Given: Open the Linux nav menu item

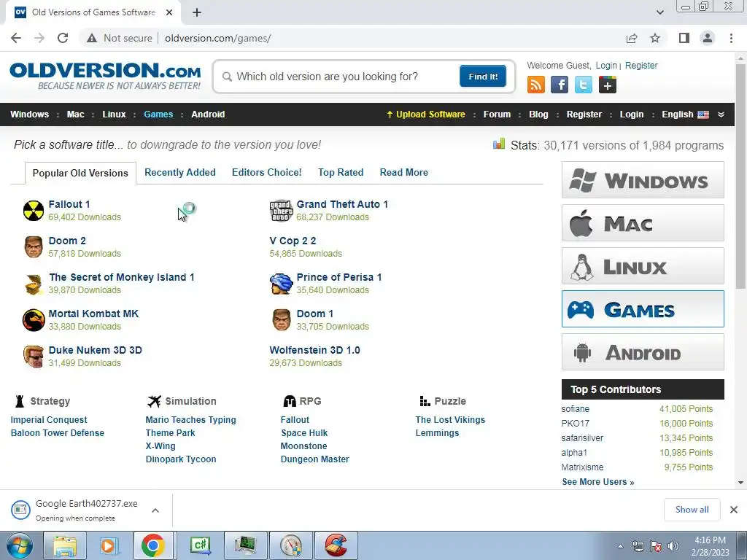Looking at the screenshot, I should pyautogui.click(x=114, y=114).
